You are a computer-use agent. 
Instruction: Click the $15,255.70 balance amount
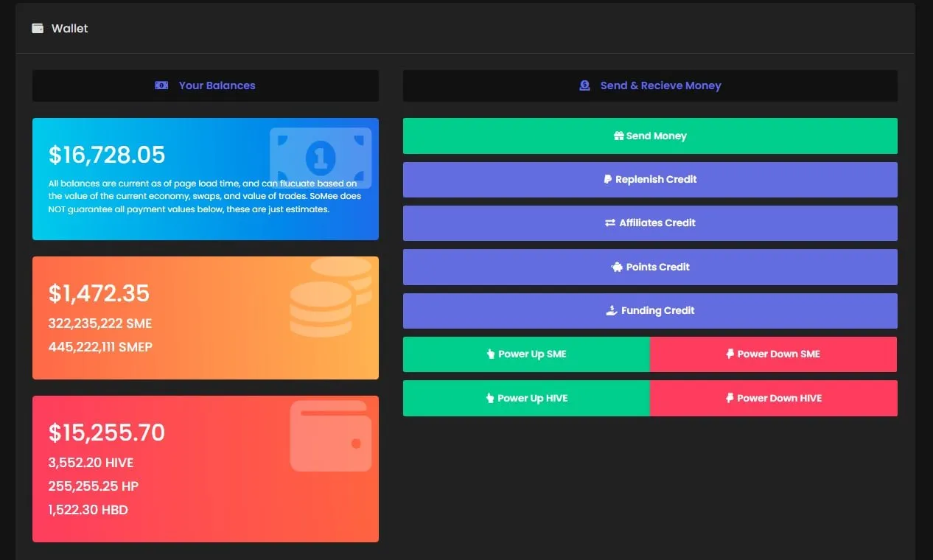coord(107,433)
